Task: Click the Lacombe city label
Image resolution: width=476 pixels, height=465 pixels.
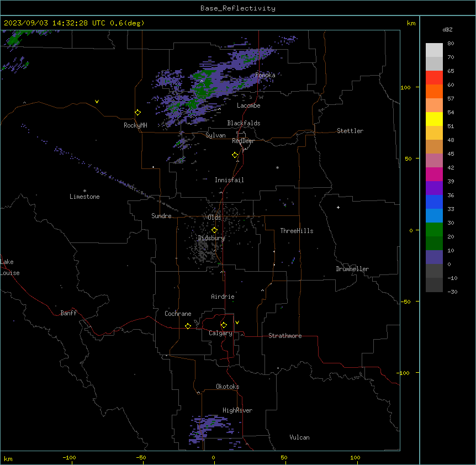Action: pyautogui.click(x=248, y=105)
